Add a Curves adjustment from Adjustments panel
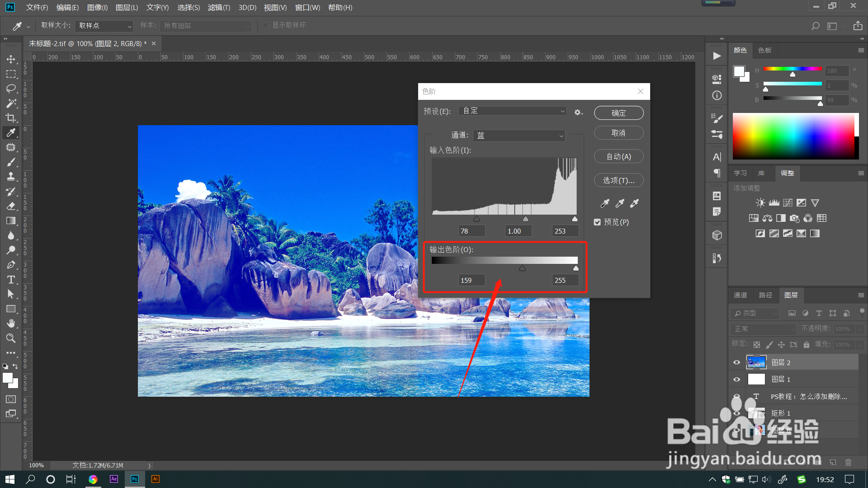 788,203
